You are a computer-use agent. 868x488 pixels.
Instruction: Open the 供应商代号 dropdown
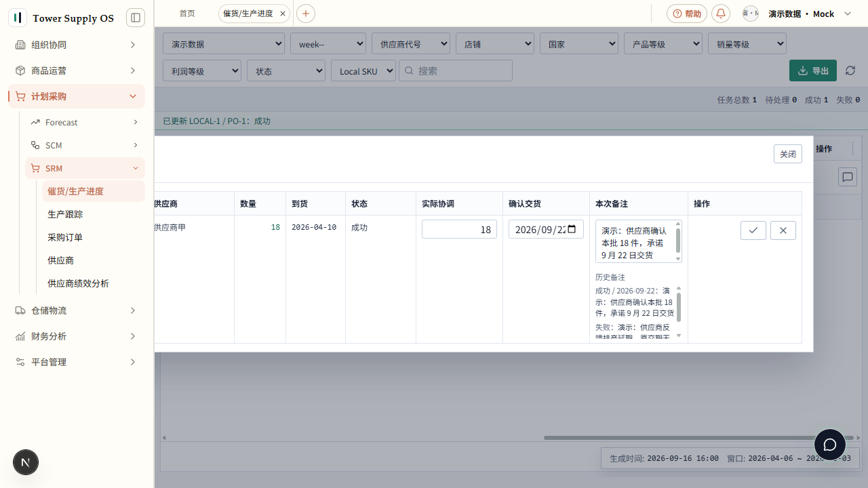pyautogui.click(x=411, y=44)
